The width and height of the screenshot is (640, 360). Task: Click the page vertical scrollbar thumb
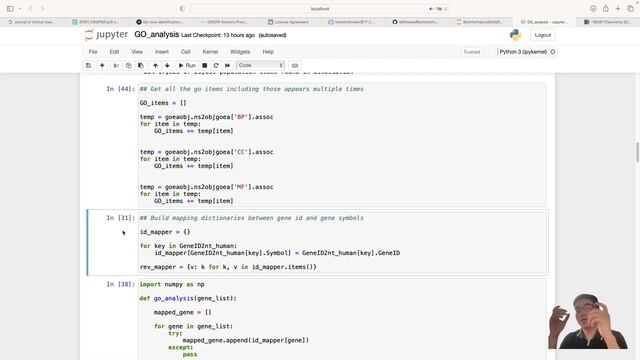coord(637,152)
